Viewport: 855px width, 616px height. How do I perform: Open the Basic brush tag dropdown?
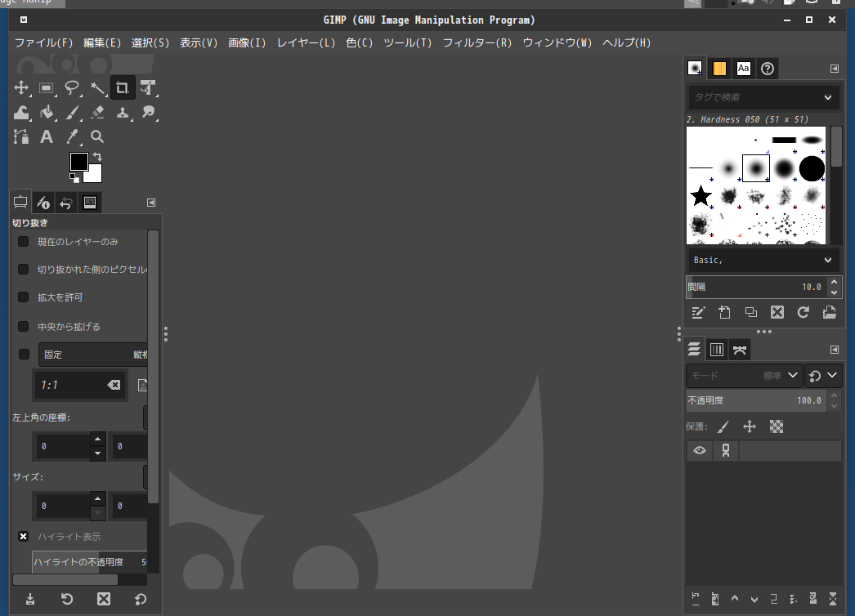coord(828,260)
